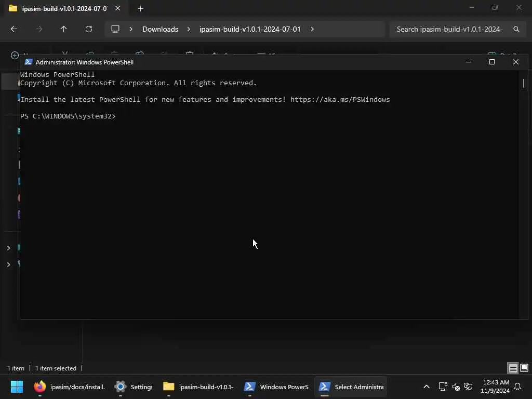The image size is (532, 399).
Task: Click the https://aka.ms/PSWindows URL text
Action: click(340, 99)
